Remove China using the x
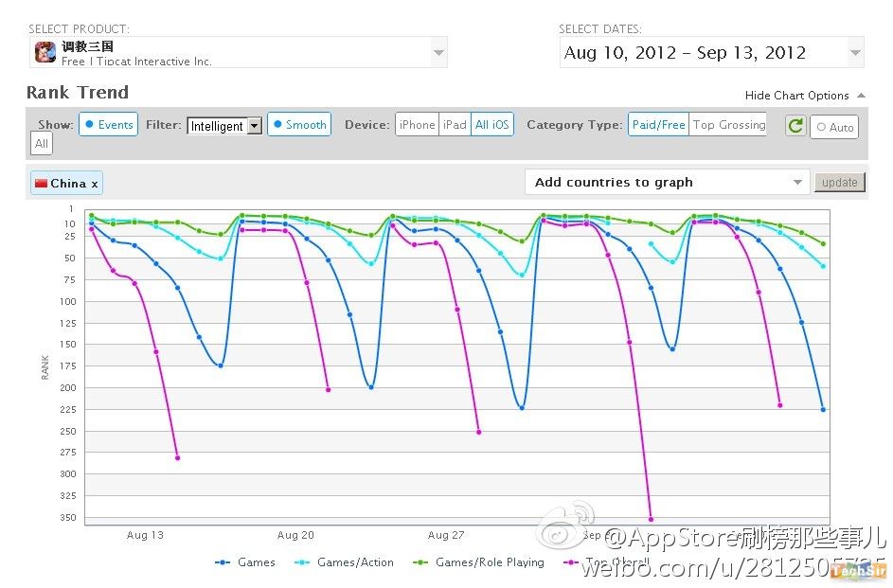Screen dimensions: 893x588 (x=95, y=184)
